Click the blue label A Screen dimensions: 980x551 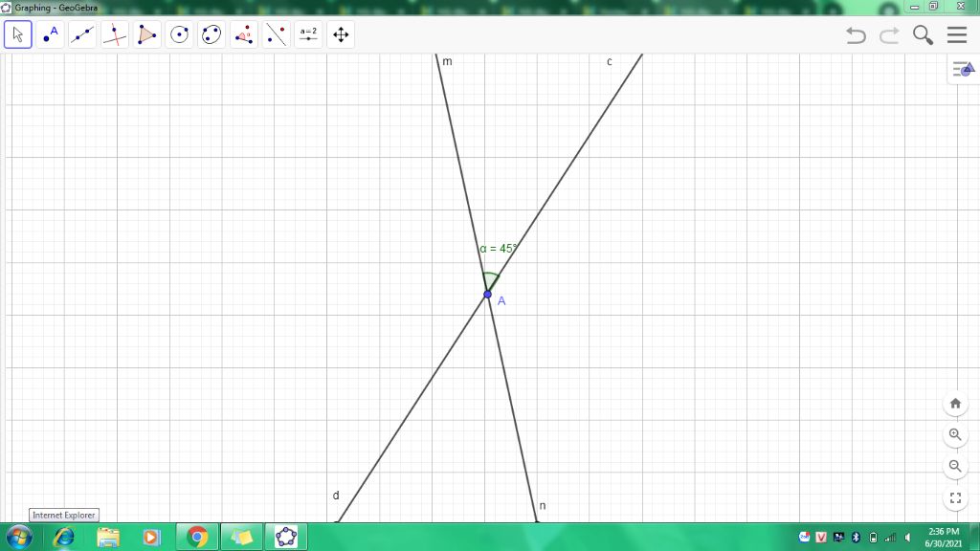501,301
